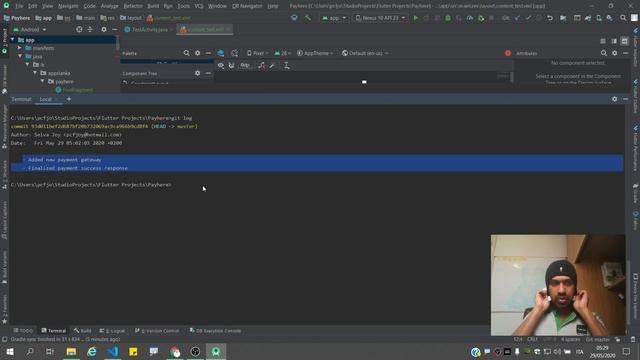Switch editor to Code view mode
The height and width of the screenshot is (360, 640).
point(603,41)
